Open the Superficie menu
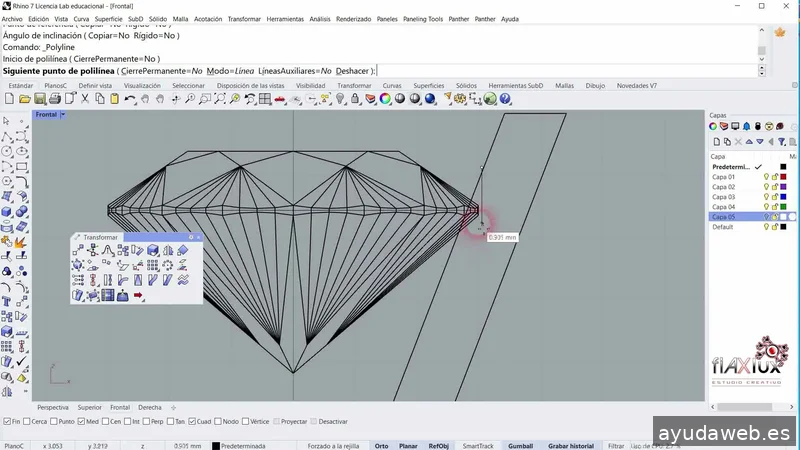 tap(109, 19)
